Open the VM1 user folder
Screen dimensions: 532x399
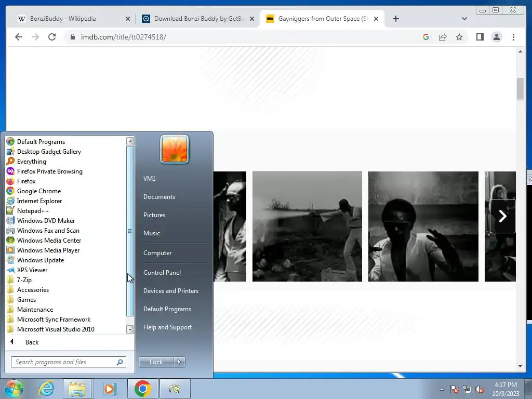[x=149, y=179]
